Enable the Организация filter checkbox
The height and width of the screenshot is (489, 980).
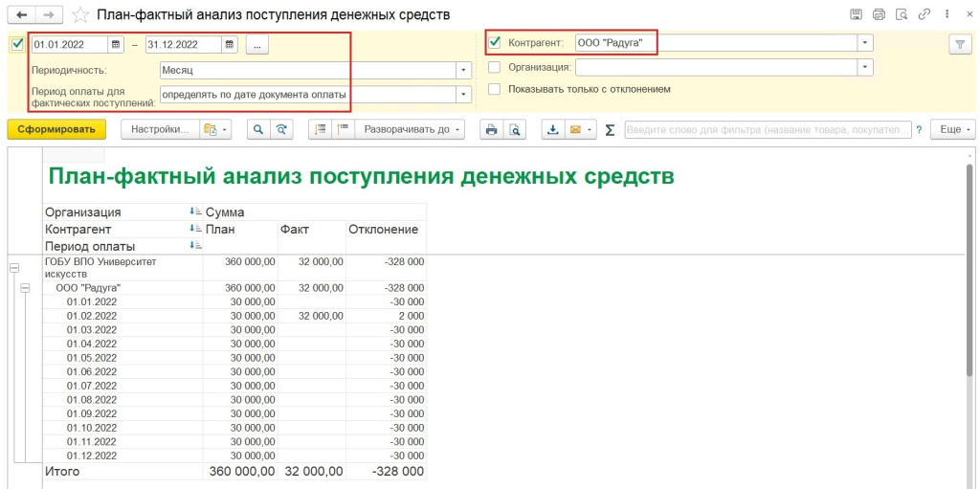point(495,67)
